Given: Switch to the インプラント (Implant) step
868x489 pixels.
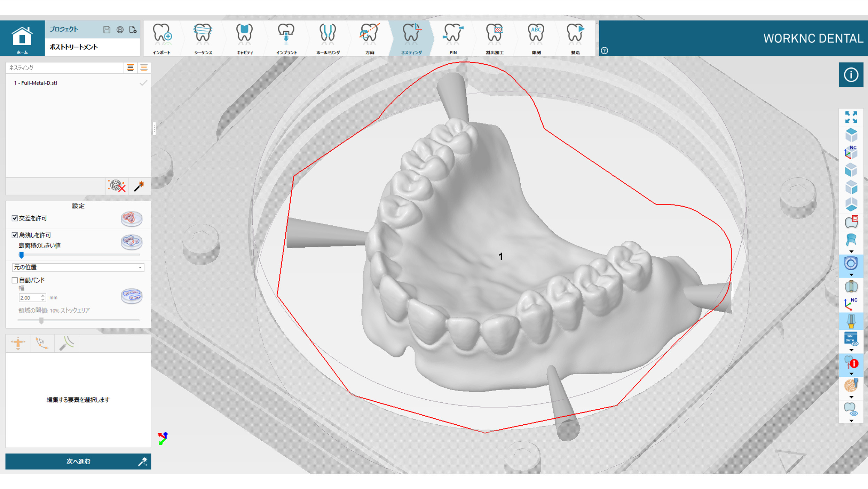Looking at the screenshot, I should [x=286, y=39].
